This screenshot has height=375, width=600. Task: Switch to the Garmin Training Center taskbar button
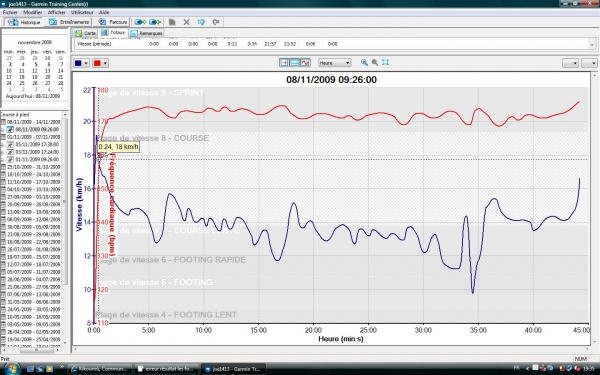click(233, 369)
